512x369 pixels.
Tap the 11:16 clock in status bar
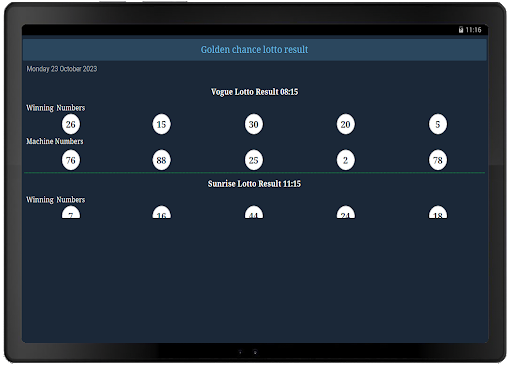coord(473,30)
